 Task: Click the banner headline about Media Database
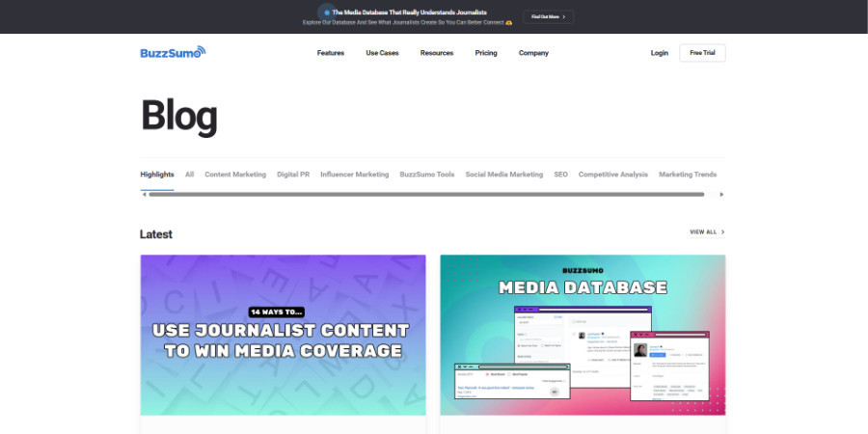pyautogui.click(x=409, y=13)
